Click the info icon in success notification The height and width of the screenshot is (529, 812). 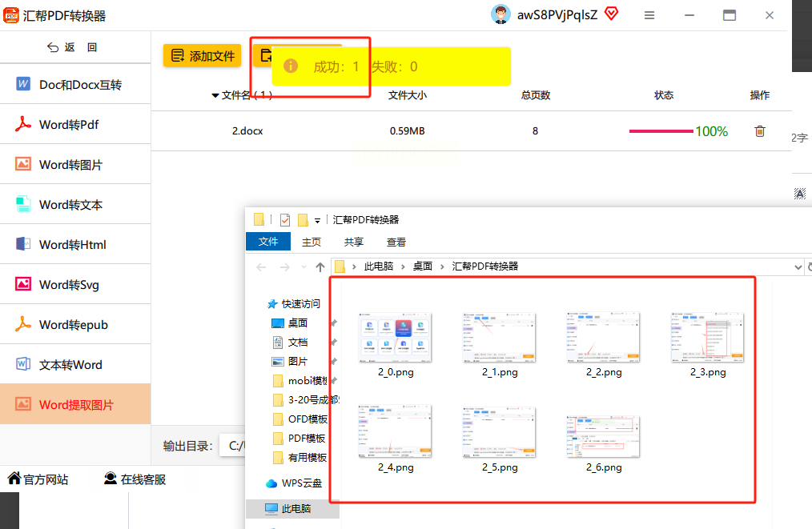tap(291, 66)
